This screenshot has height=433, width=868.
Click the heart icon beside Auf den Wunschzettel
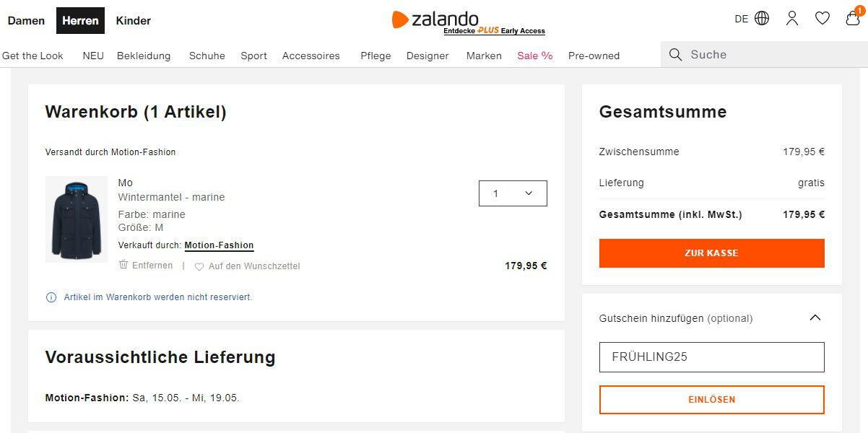[199, 266]
